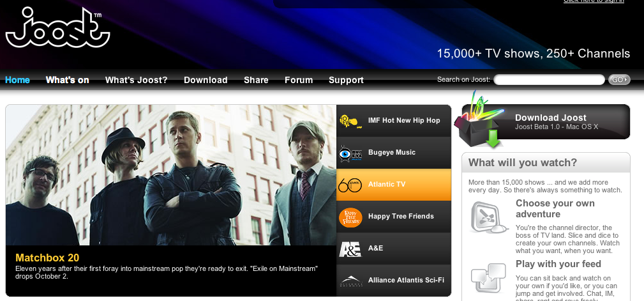Click the 15,000+ TV shows, 250+ Channels text

(x=533, y=54)
